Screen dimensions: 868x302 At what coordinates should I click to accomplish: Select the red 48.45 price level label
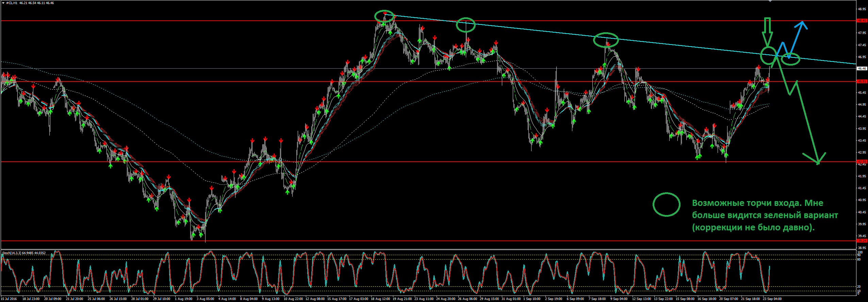pos(862,21)
